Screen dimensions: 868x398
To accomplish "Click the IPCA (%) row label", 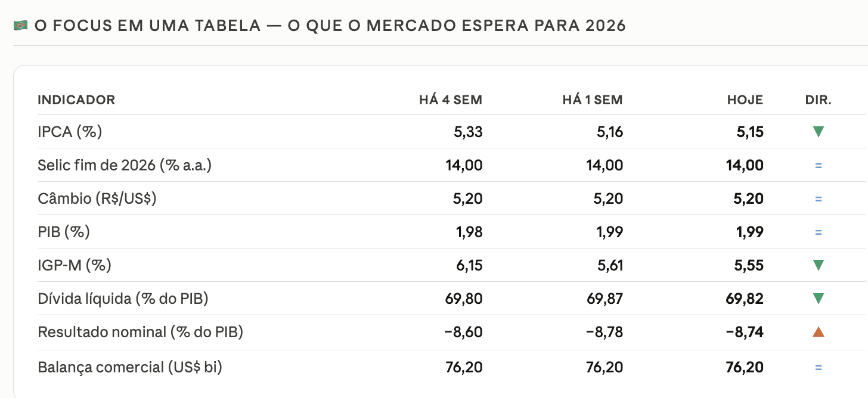I will pyautogui.click(x=70, y=132).
